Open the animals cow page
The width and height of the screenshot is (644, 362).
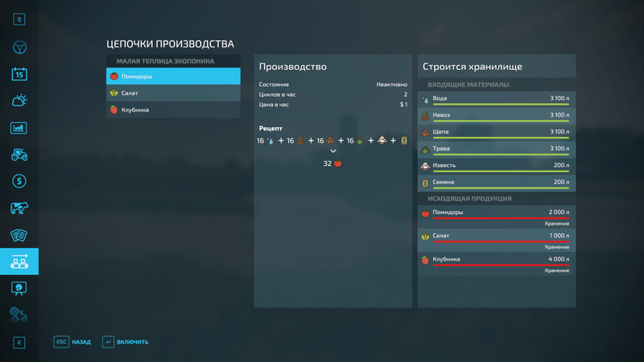(19, 208)
